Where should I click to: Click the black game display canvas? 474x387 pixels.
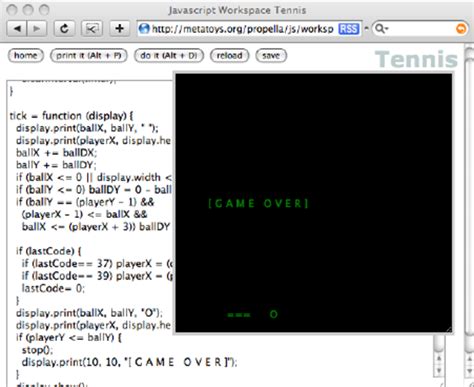pos(314,203)
